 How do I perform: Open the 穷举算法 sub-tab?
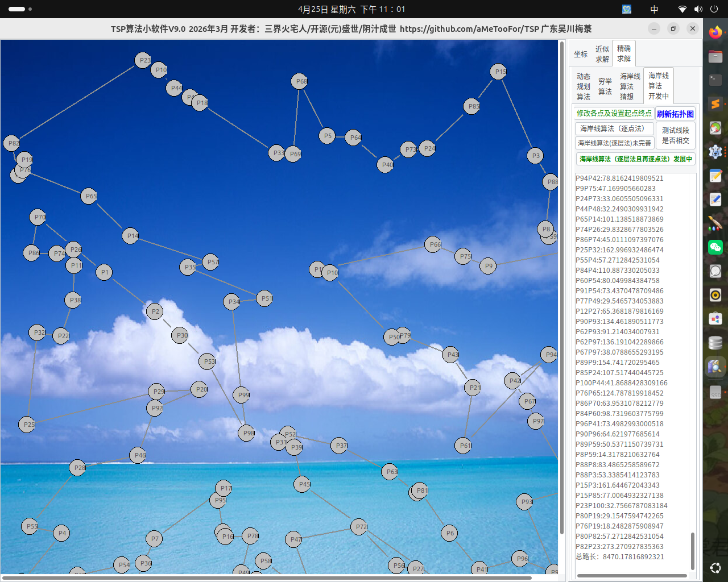click(605, 86)
